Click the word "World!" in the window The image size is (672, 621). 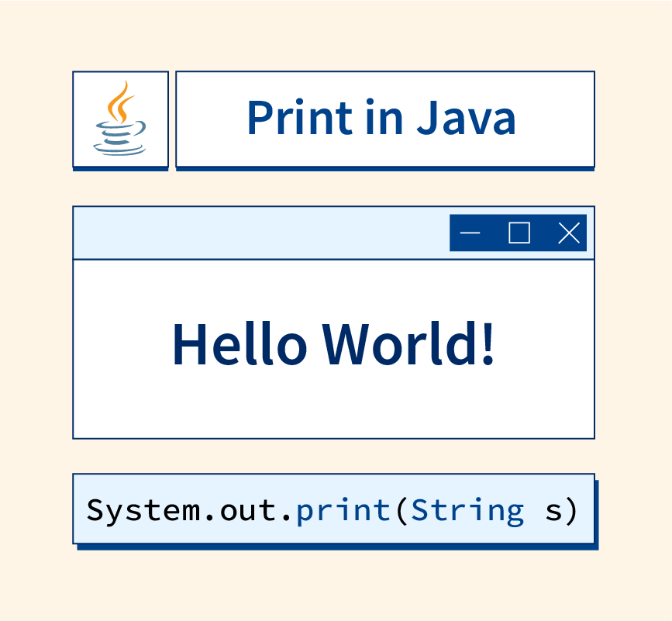coord(408,343)
